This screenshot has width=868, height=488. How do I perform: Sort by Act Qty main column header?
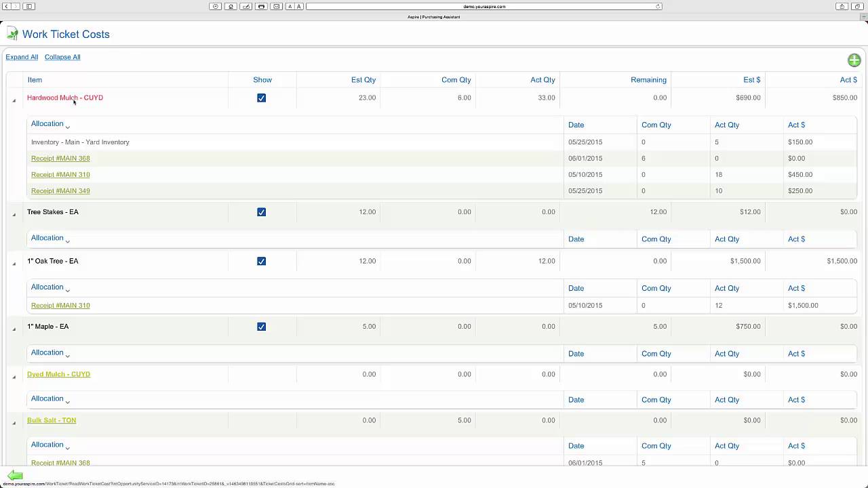click(x=542, y=80)
